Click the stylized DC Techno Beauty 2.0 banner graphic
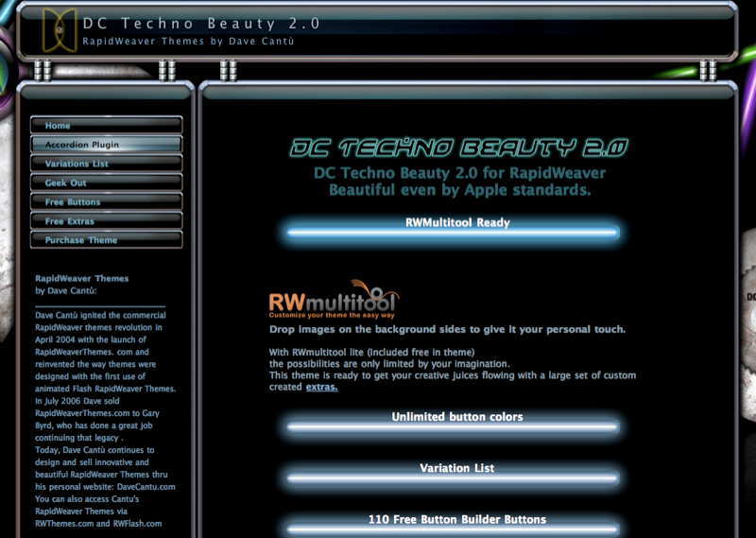This screenshot has height=538, width=756. tap(458, 148)
